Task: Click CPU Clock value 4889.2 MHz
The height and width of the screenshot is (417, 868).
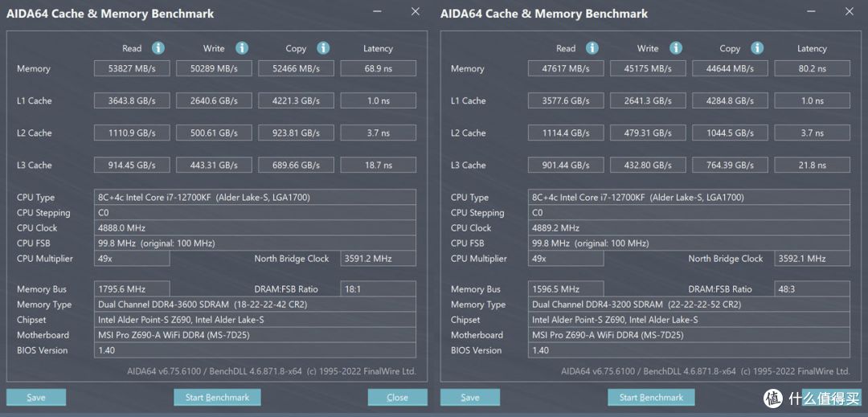Action: tap(690, 228)
